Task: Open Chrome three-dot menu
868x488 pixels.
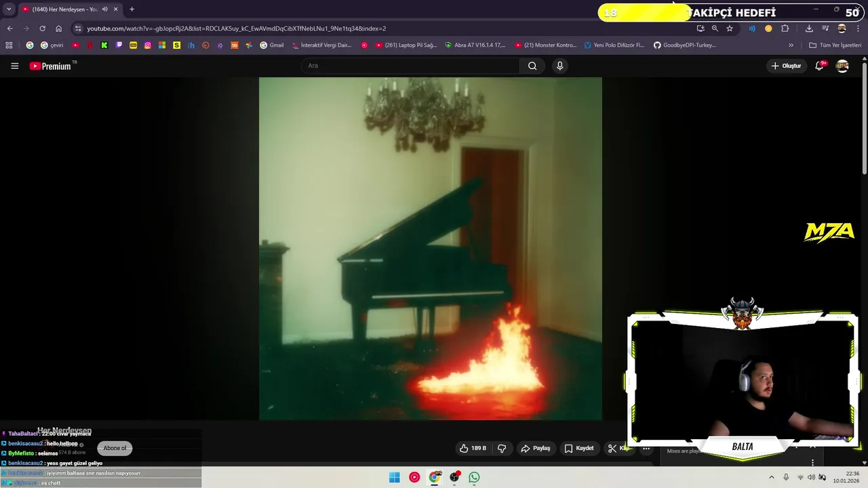Action: click(x=859, y=28)
